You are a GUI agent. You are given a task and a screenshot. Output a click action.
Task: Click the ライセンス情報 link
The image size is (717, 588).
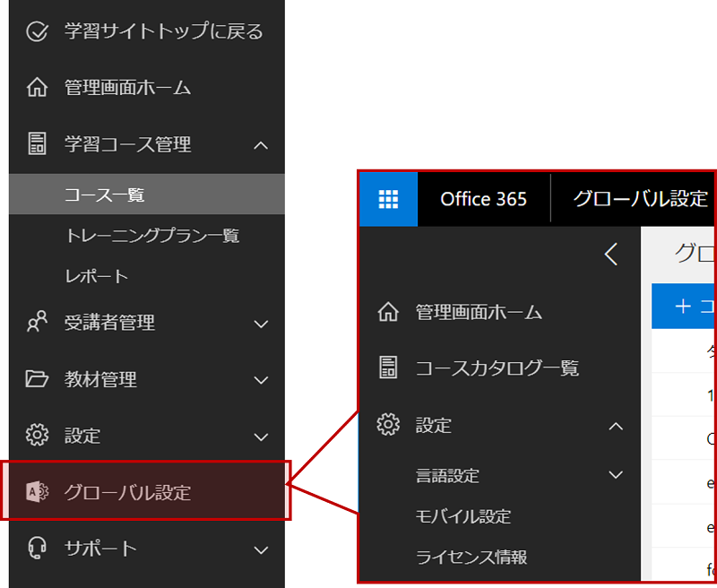(x=471, y=557)
